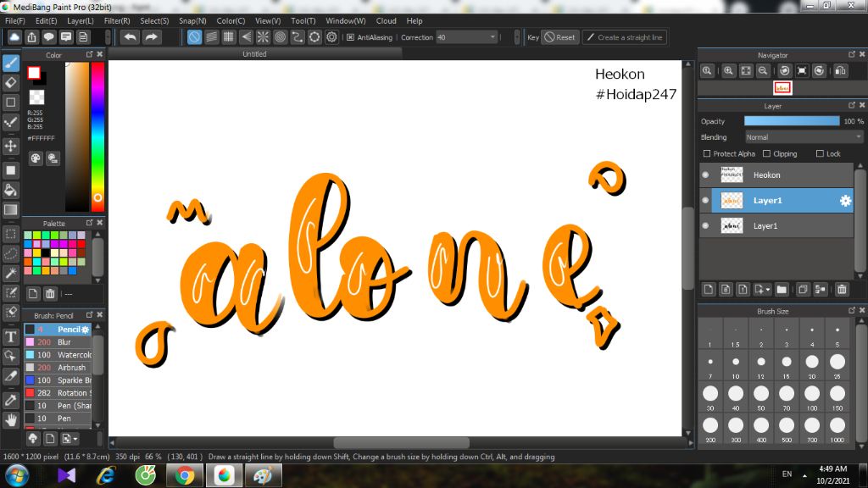
Task: Select the Text tool
Action: pos(11,336)
